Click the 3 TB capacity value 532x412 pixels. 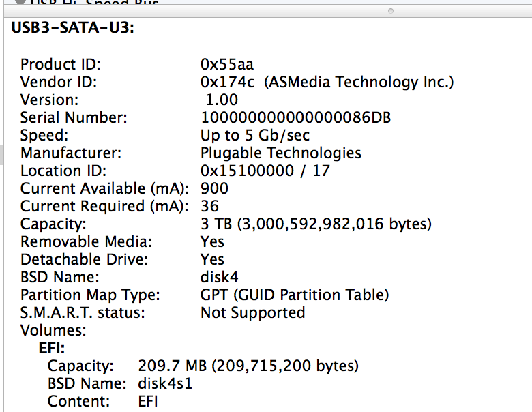(x=316, y=224)
